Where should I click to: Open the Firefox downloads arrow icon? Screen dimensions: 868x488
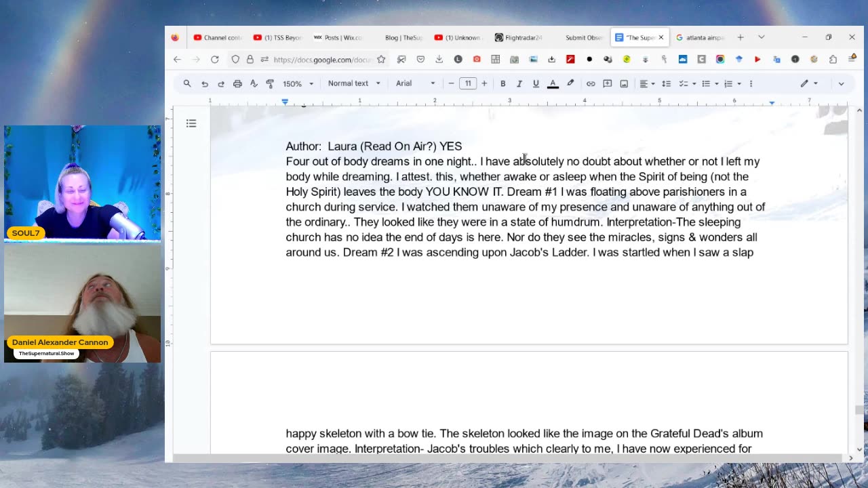point(439,60)
